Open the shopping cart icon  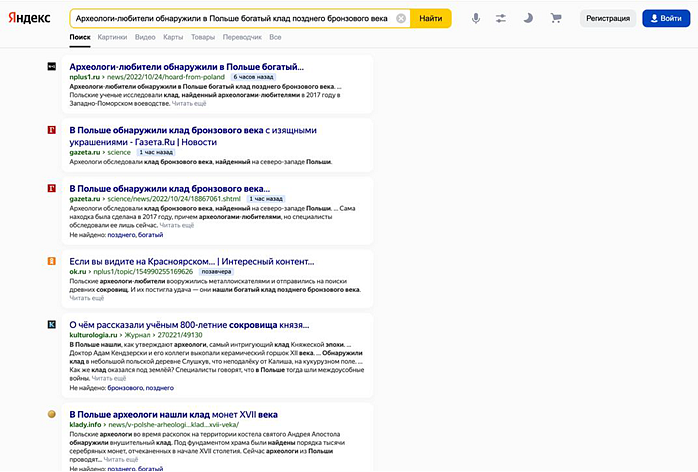[556, 18]
